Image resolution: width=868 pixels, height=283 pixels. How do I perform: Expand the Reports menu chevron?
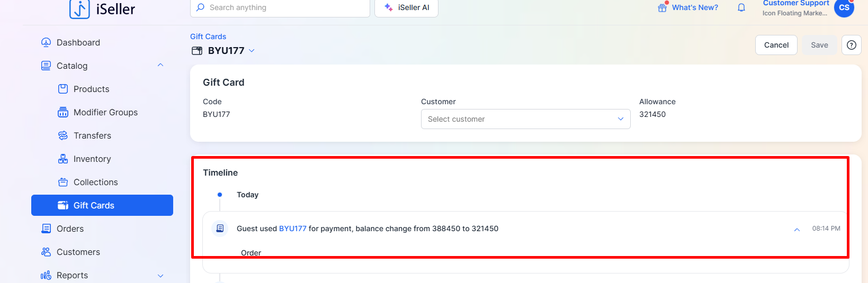(x=160, y=276)
